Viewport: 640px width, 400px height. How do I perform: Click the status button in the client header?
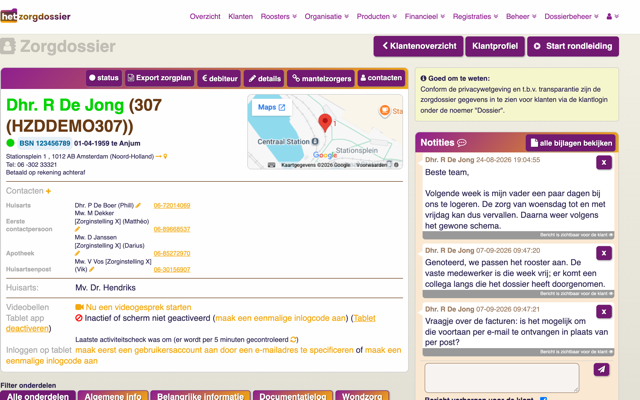(x=104, y=78)
